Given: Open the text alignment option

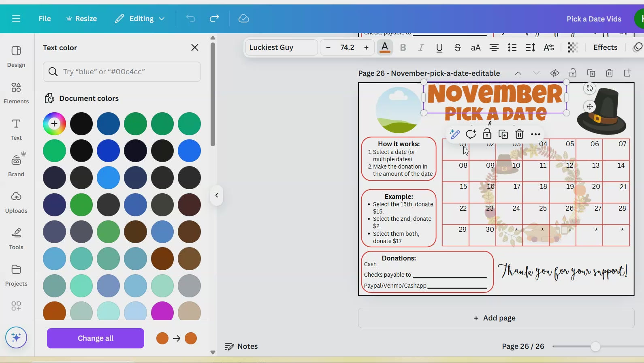Looking at the screenshot, I should (494, 47).
